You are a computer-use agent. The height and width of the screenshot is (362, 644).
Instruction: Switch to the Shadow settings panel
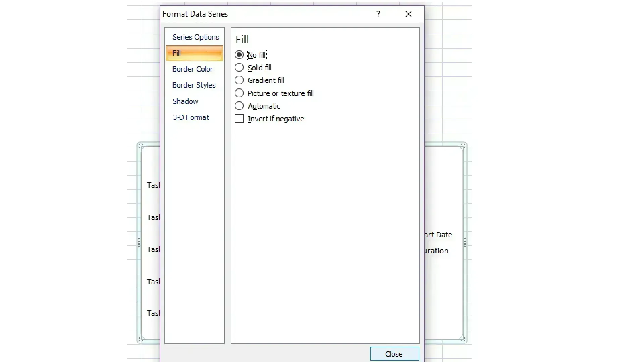pos(185,101)
